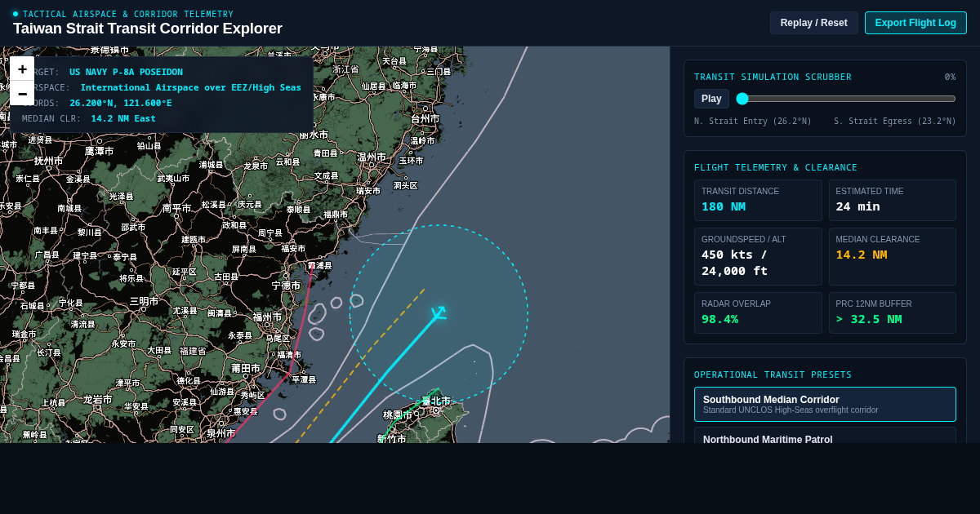The width and height of the screenshot is (980, 514).
Task: Export the flight log
Action: [915, 23]
